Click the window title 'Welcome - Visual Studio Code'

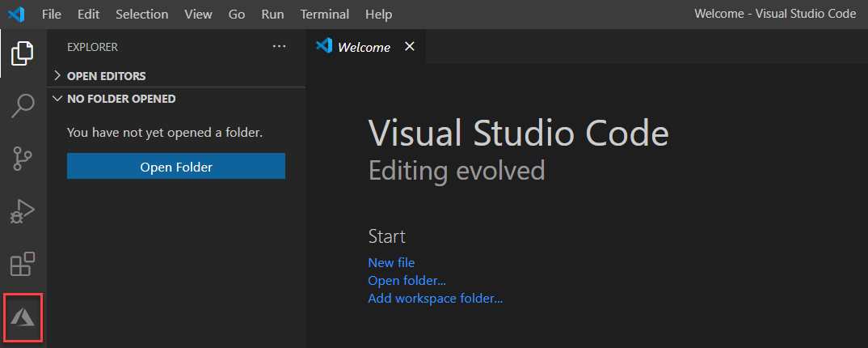(x=775, y=15)
